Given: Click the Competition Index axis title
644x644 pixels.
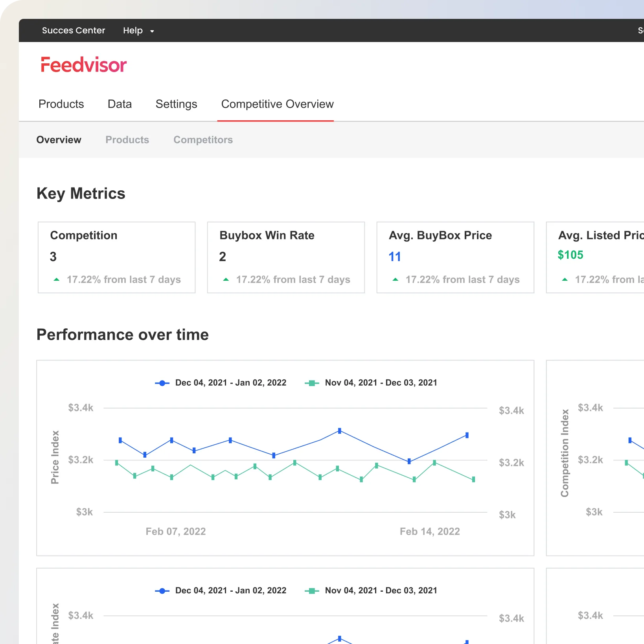Looking at the screenshot, I should pyautogui.click(x=565, y=453).
